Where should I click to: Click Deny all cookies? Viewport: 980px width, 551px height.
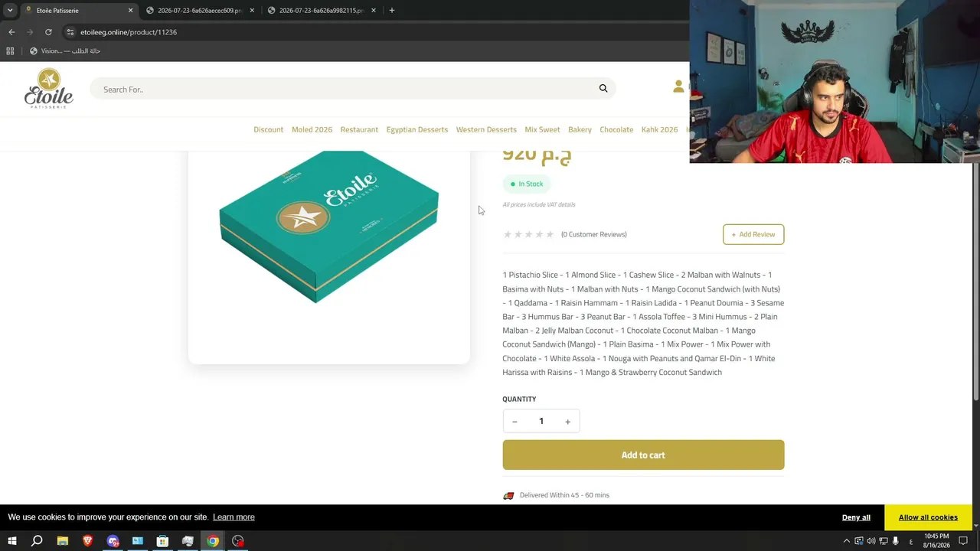(856, 517)
